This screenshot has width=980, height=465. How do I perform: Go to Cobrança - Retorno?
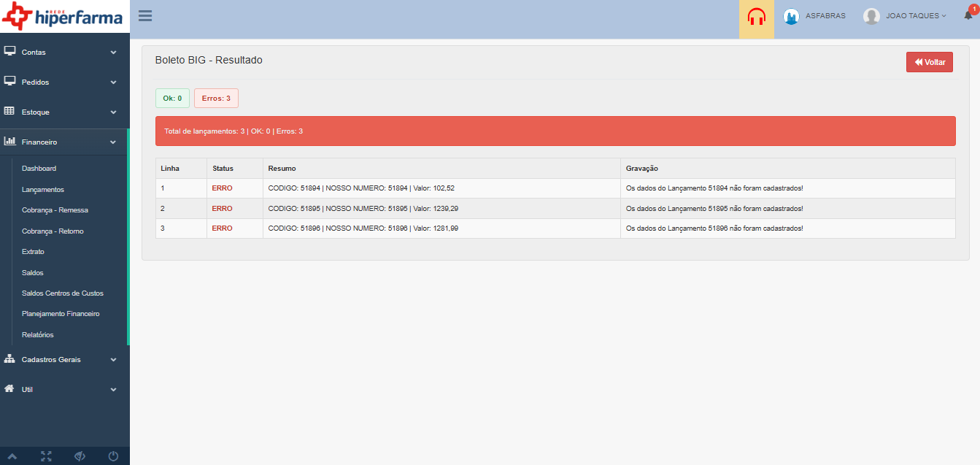[53, 231]
